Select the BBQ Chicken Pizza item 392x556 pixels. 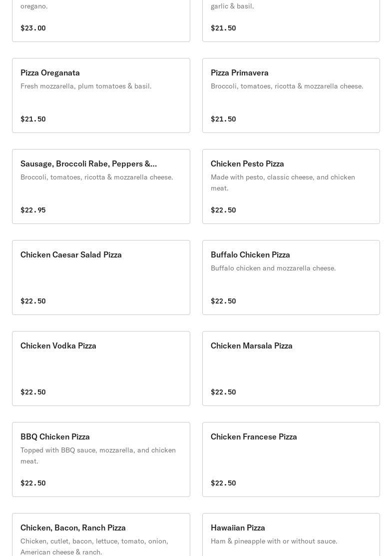click(101, 459)
